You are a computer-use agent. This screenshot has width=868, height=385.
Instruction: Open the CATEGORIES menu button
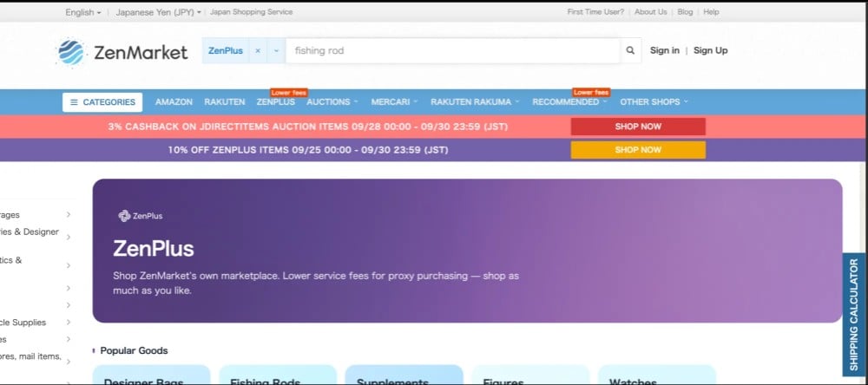[x=102, y=102]
